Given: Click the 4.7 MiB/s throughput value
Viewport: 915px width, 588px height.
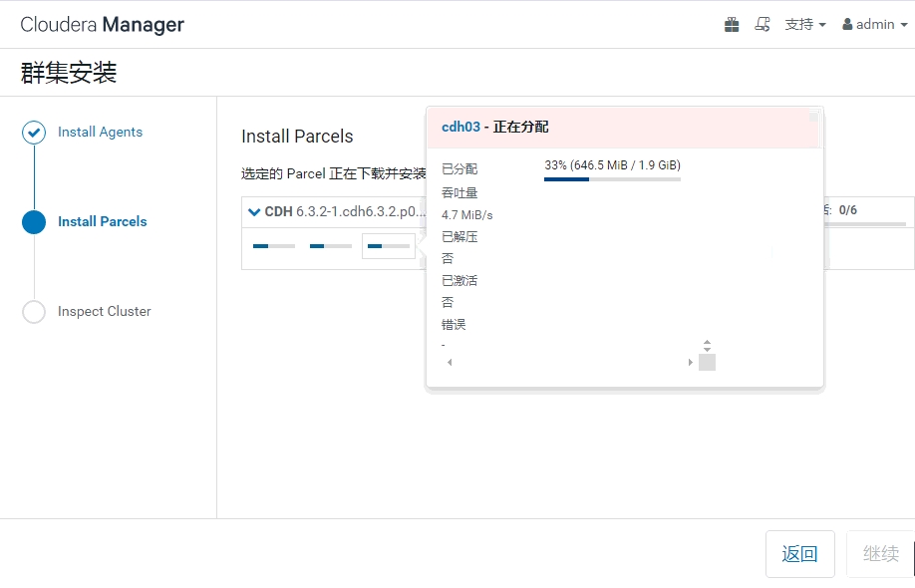Looking at the screenshot, I should [x=467, y=215].
